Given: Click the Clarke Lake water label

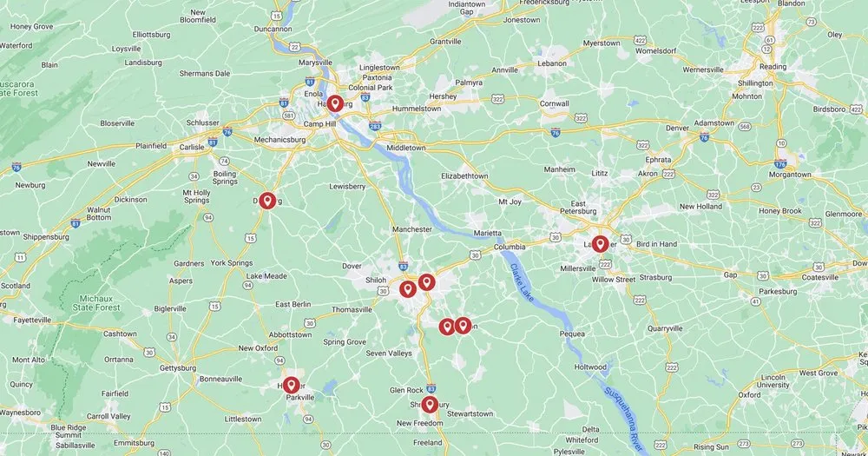Looking at the screenshot, I should 522,282.
